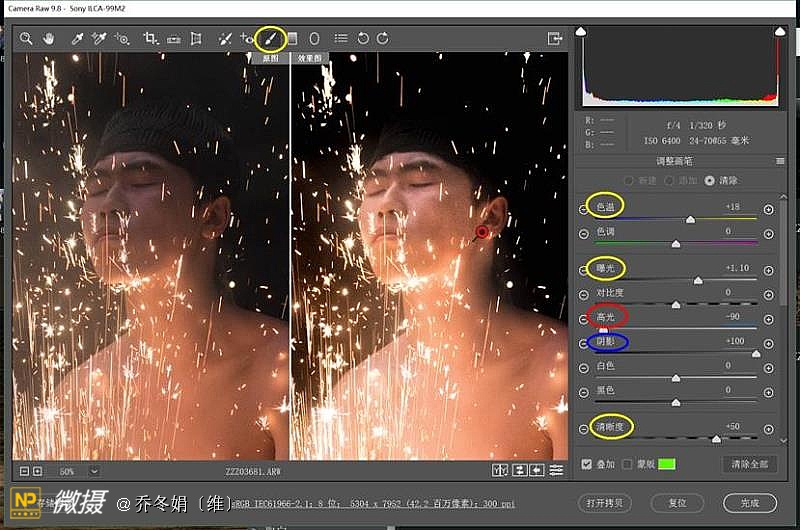Open the zoom level 50% dropdown
800x530 pixels.
point(94,470)
